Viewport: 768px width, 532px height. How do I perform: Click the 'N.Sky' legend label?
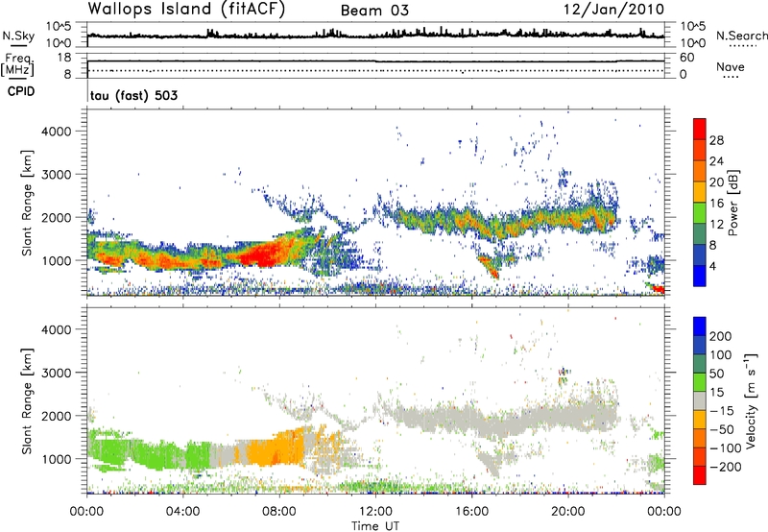tap(18, 36)
